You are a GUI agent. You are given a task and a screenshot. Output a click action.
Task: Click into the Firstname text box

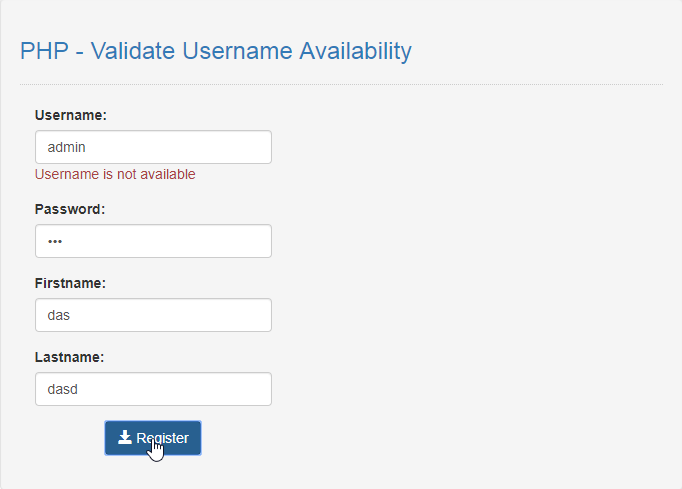[154, 315]
